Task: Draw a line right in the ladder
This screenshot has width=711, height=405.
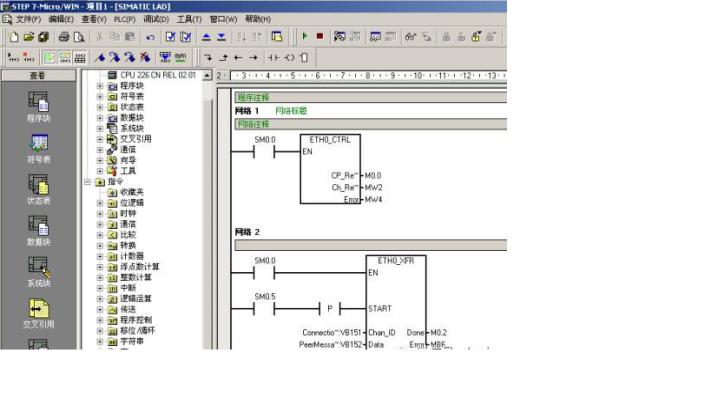Action: point(253,58)
